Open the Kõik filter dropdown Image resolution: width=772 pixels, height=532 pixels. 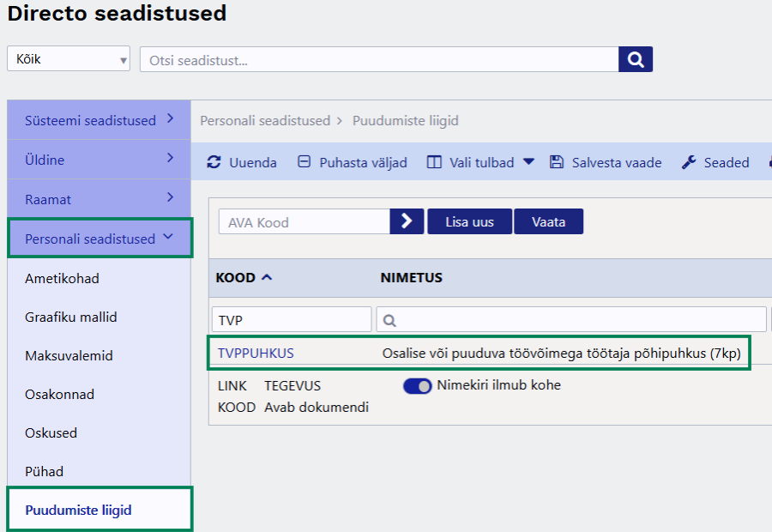click(69, 59)
